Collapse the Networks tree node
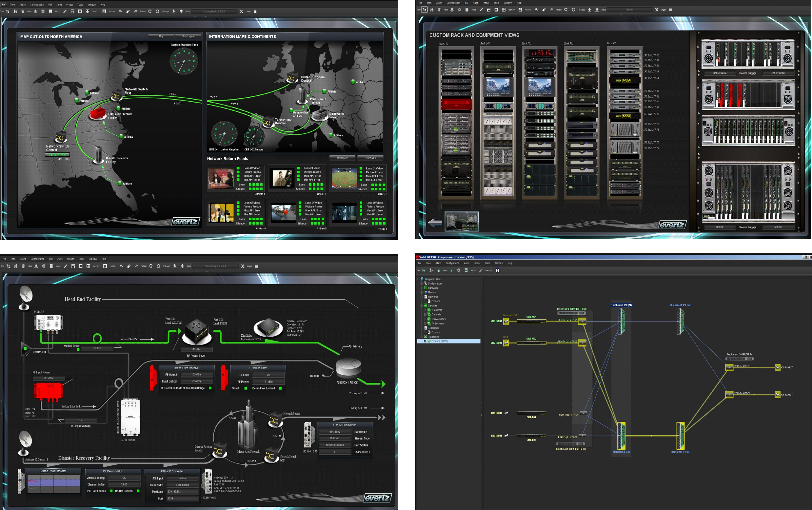The height and width of the screenshot is (510, 812). tap(422, 297)
